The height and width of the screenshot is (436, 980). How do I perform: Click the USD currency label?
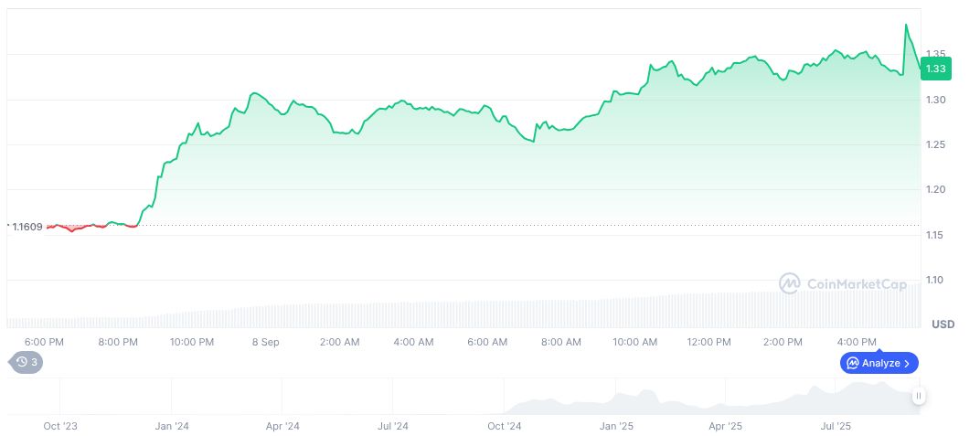point(943,324)
